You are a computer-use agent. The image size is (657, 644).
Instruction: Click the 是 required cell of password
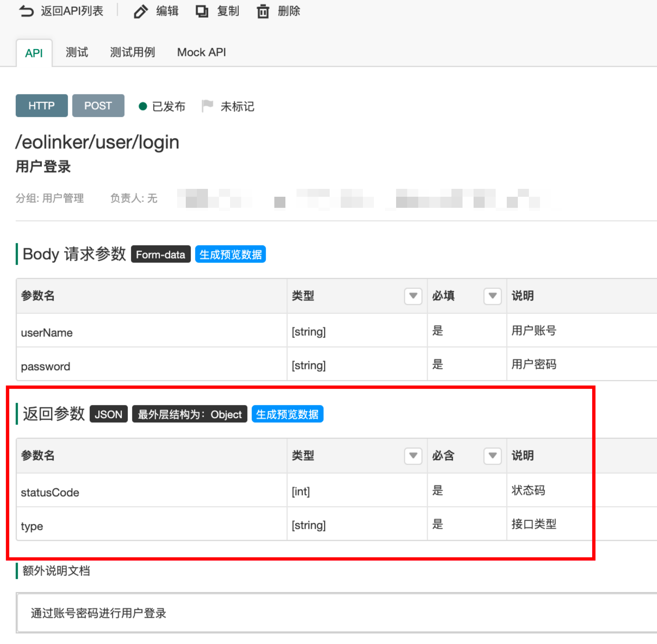(467, 365)
